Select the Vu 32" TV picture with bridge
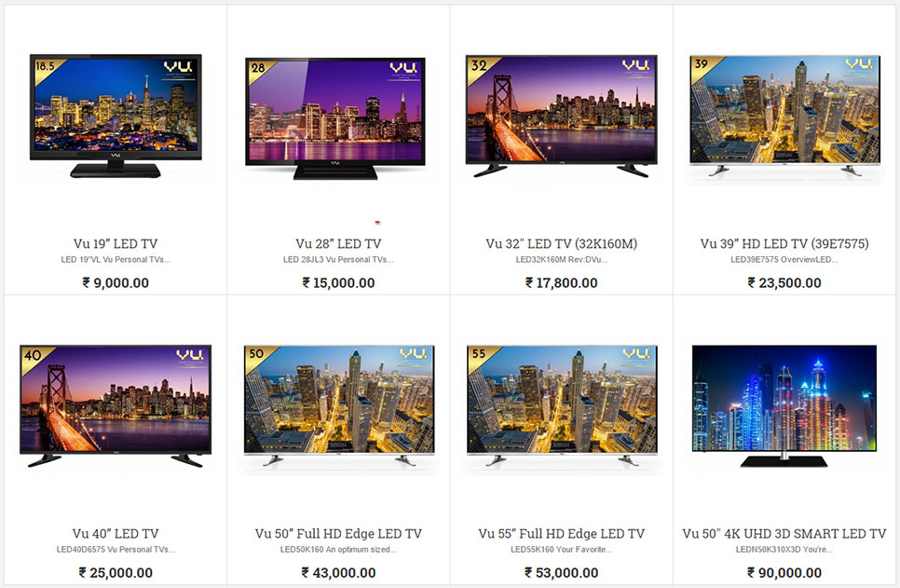The height and width of the screenshot is (588, 900). (562, 116)
